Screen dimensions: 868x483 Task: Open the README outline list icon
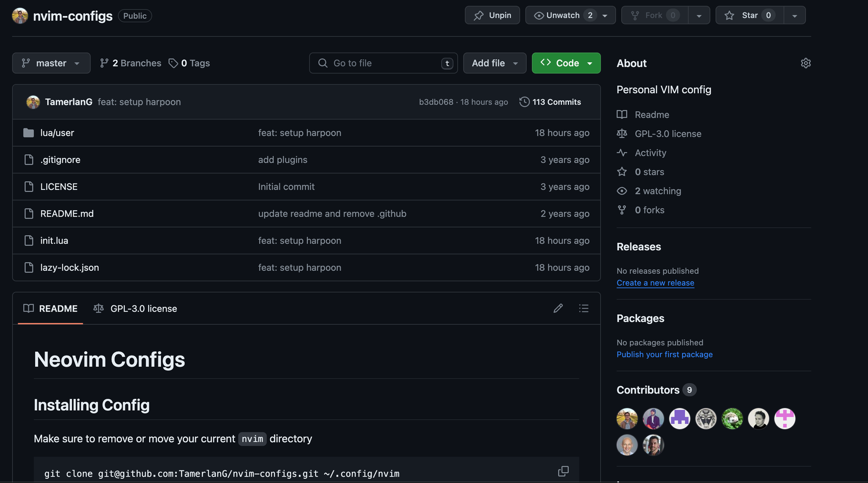click(584, 308)
